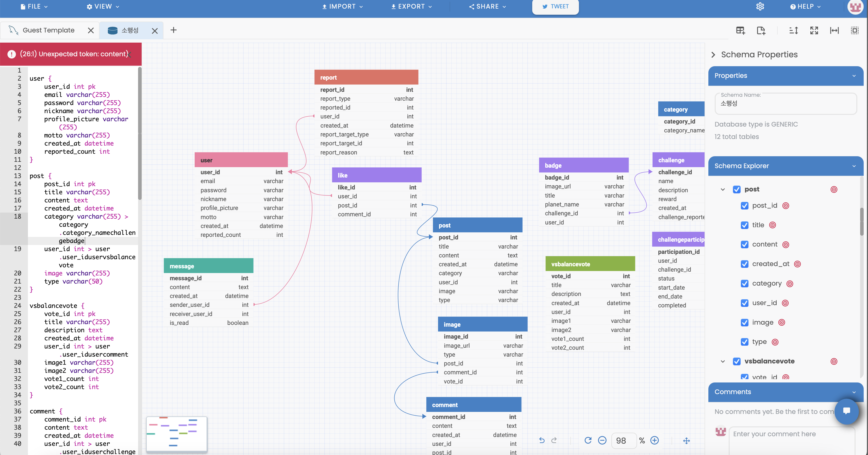The width and height of the screenshot is (868, 455).
Task: Switch to the Guest Template tab
Action: coord(48,30)
